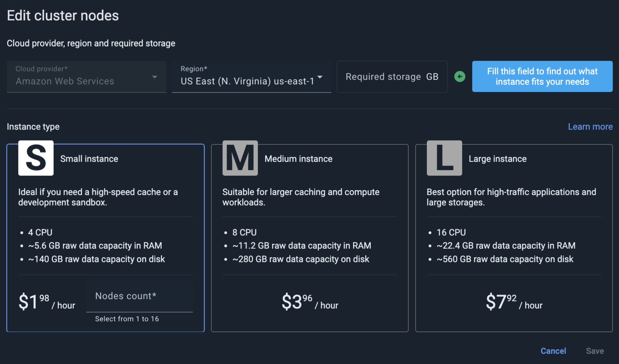Screen dimensions: 619x364
Task: Click the green left-arrow hint icon
Action: click(460, 77)
